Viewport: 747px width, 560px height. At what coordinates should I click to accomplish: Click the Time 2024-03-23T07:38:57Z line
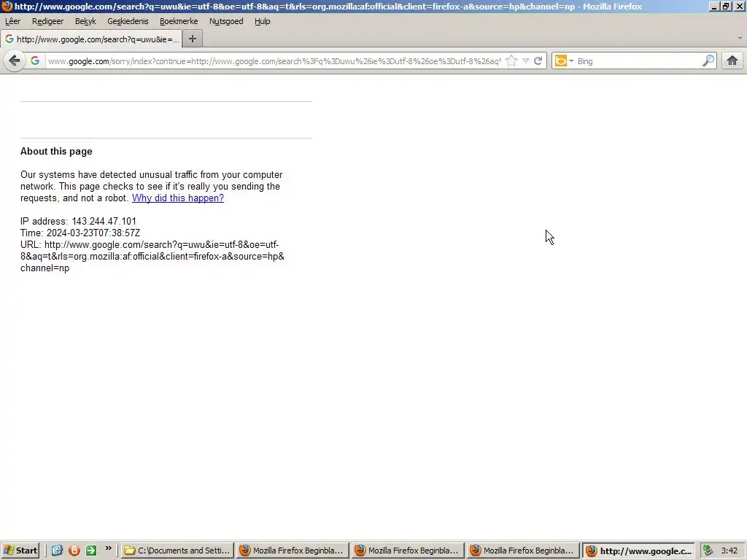point(80,233)
